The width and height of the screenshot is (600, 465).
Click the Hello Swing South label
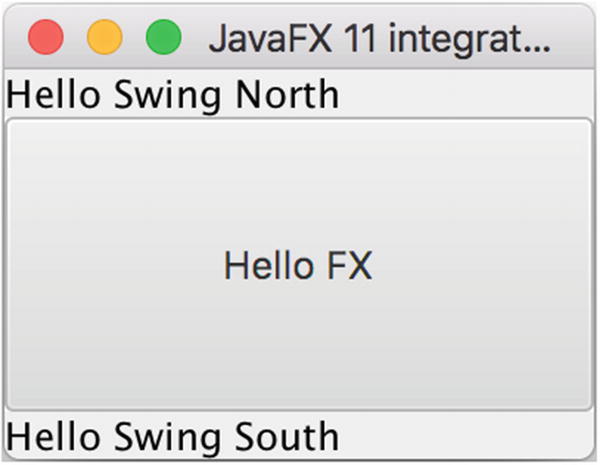172,438
